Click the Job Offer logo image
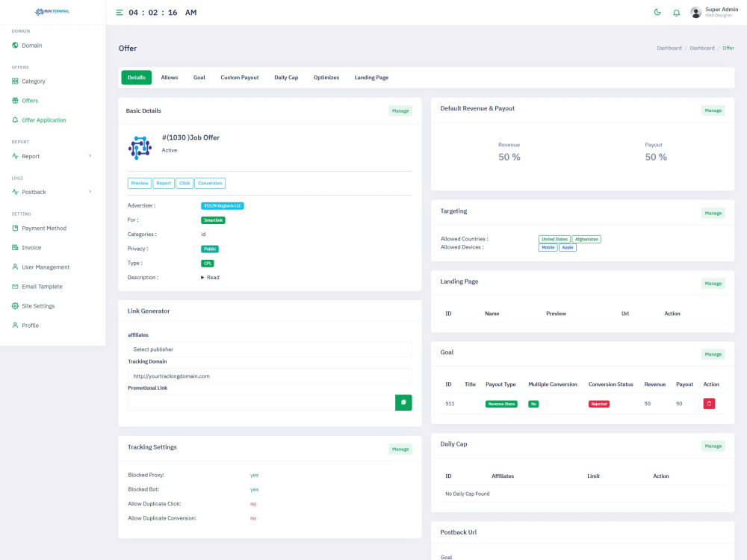The image size is (747, 560). click(140, 148)
